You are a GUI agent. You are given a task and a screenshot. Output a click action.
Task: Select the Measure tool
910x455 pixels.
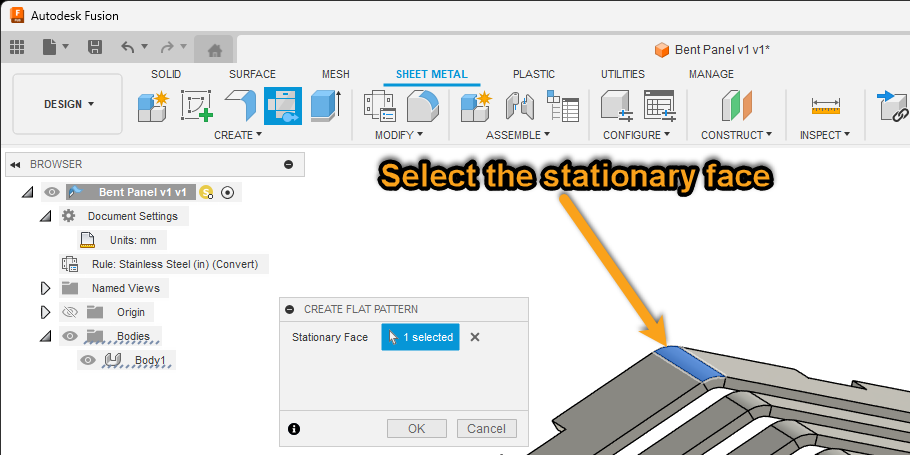(x=825, y=106)
